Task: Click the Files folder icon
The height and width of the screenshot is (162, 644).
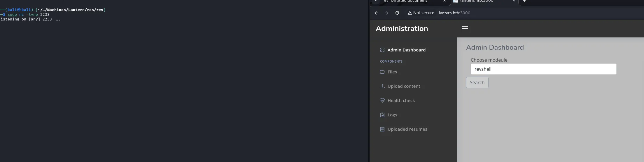Action: point(382,72)
